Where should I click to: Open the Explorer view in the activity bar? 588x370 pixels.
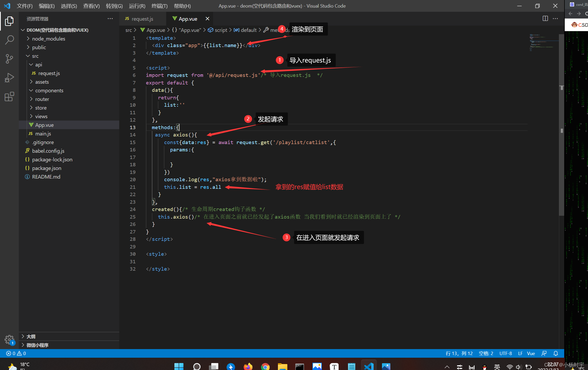click(x=9, y=21)
